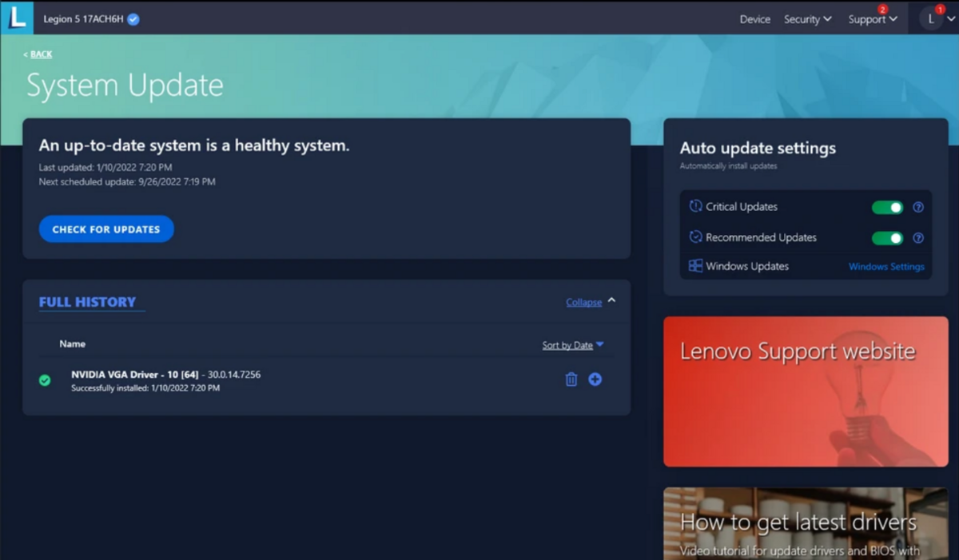This screenshot has height=560, width=959.
Task: Open the Lenovo Support website card
Action: coord(806,391)
